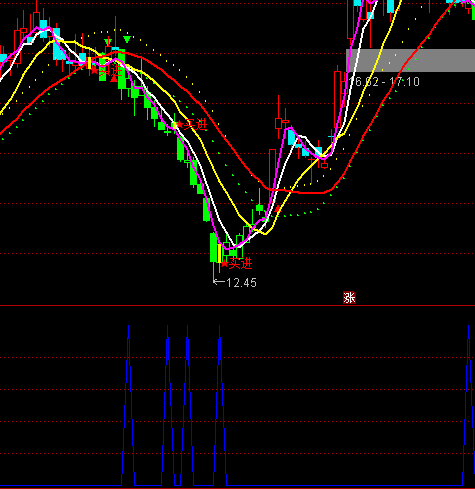Click the 买进 star marker mid-downtrend
The image size is (475, 489).
[x=179, y=125]
